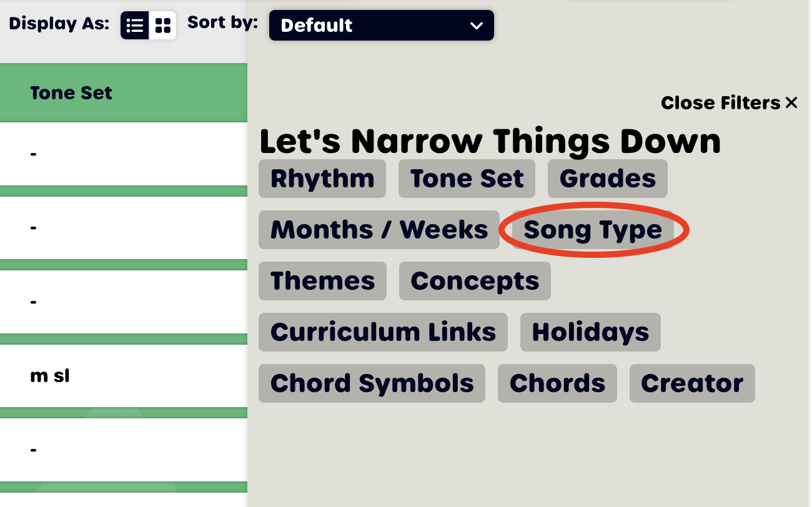The height and width of the screenshot is (507, 812).
Task: Open the Grades filter options
Action: coord(607,179)
